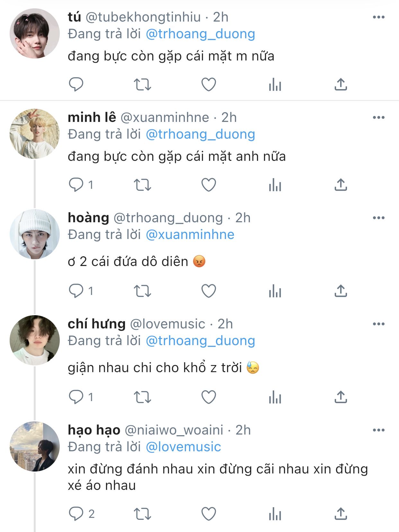Screen dimensions: 399x532
Task: Retweet minh lê's reply
Action: pos(142,185)
